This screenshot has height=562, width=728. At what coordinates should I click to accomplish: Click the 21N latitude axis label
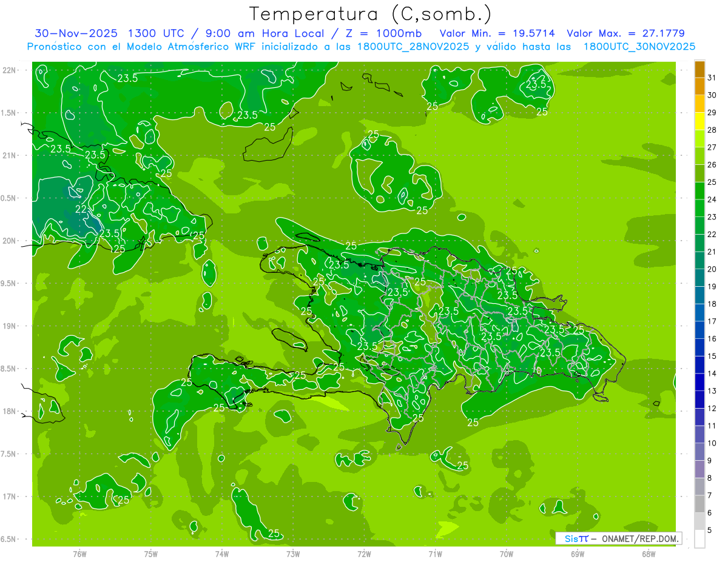tap(9, 156)
